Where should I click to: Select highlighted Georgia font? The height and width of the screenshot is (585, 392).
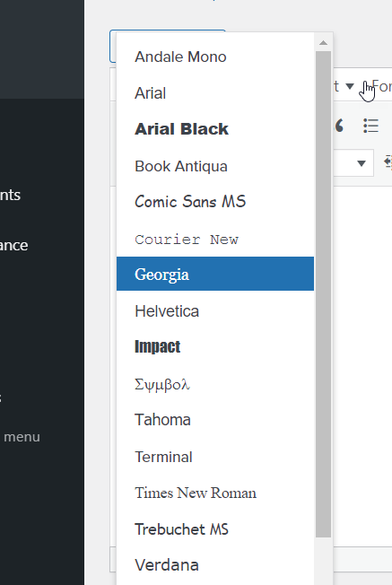click(x=215, y=274)
